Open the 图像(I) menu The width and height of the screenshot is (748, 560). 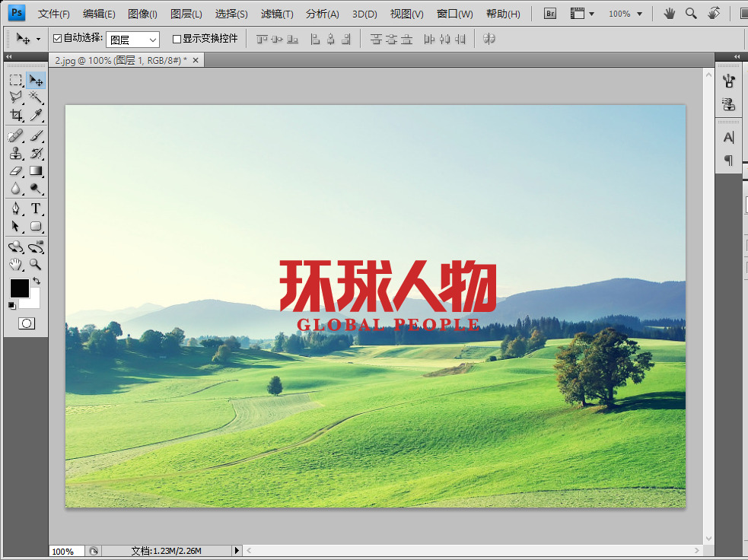pos(142,14)
